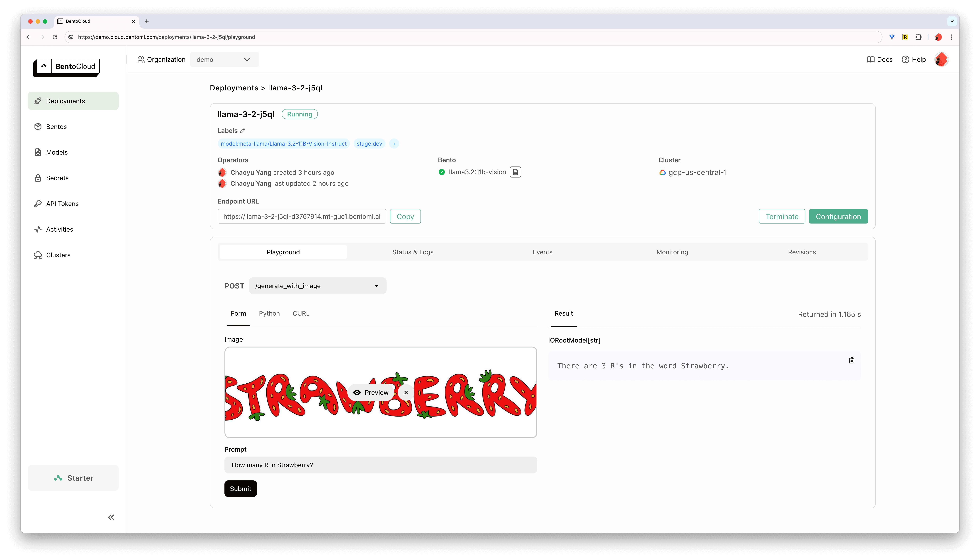Select the Bentos icon in the sidebar
Image resolution: width=980 pixels, height=560 pixels.
(38, 127)
